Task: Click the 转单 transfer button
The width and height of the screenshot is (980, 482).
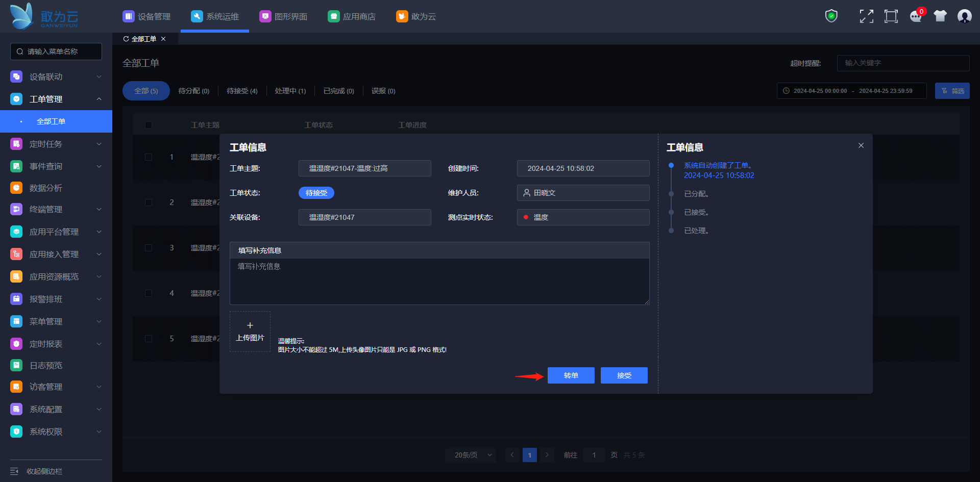Action: point(571,375)
